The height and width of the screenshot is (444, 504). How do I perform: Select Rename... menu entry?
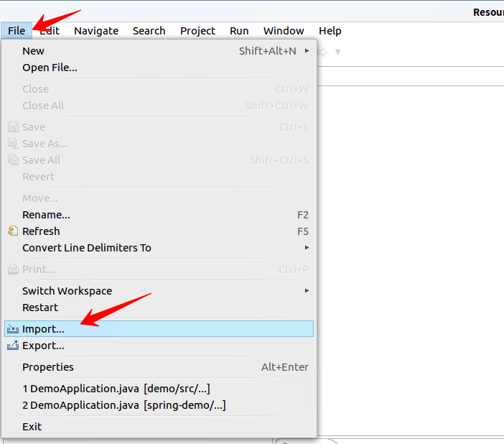click(159, 215)
